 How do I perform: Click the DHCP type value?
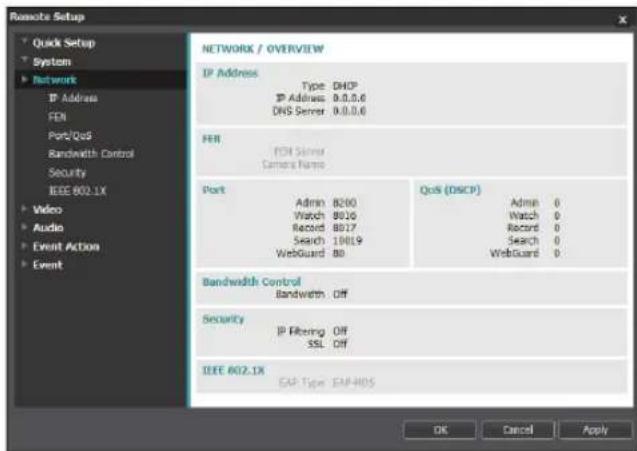(x=345, y=86)
